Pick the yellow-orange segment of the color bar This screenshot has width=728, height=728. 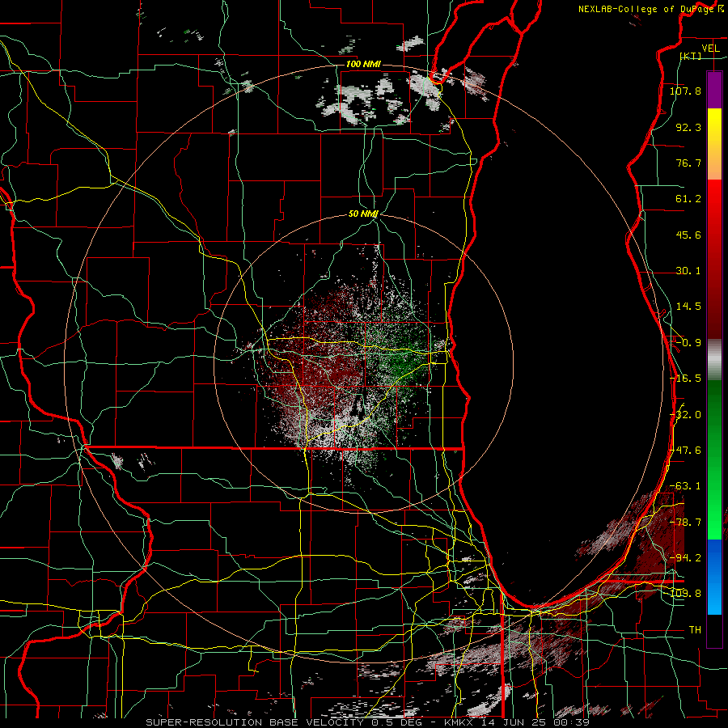point(714,144)
